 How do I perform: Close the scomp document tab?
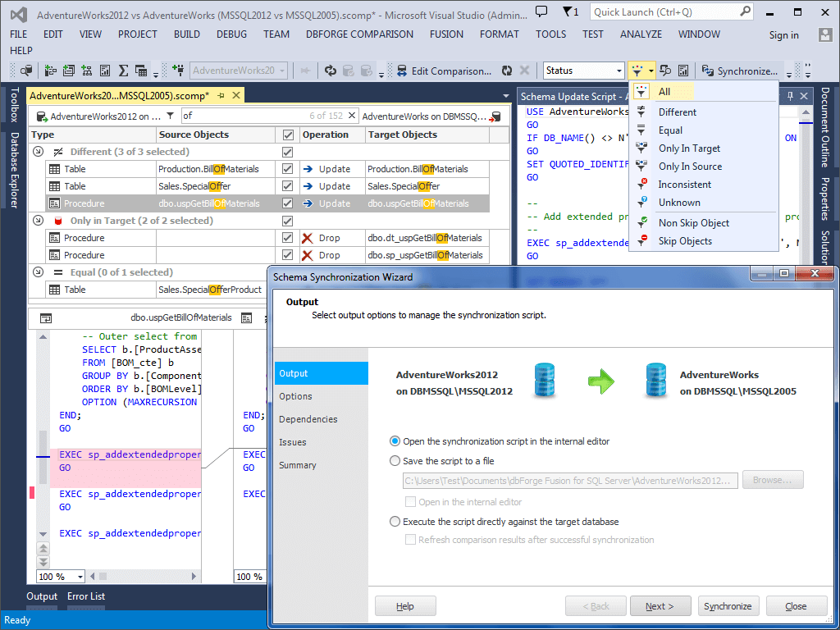235,96
